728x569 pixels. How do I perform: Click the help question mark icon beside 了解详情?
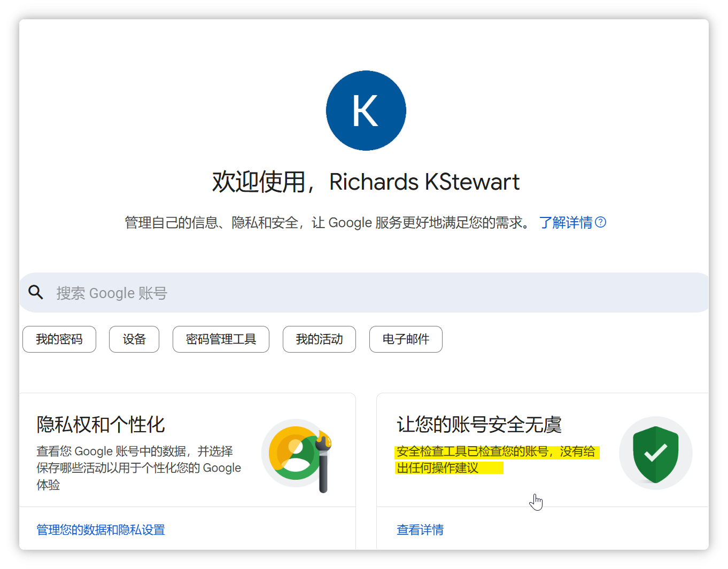click(601, 222)
